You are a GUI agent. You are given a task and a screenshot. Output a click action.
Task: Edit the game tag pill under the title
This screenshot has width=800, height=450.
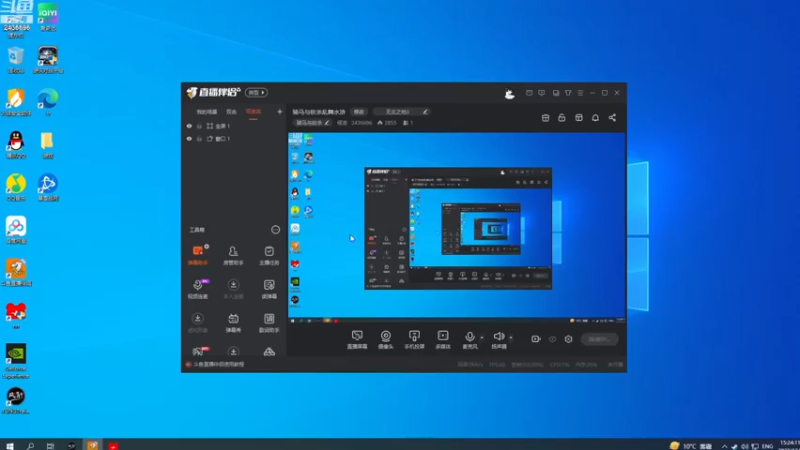point(313,123)
